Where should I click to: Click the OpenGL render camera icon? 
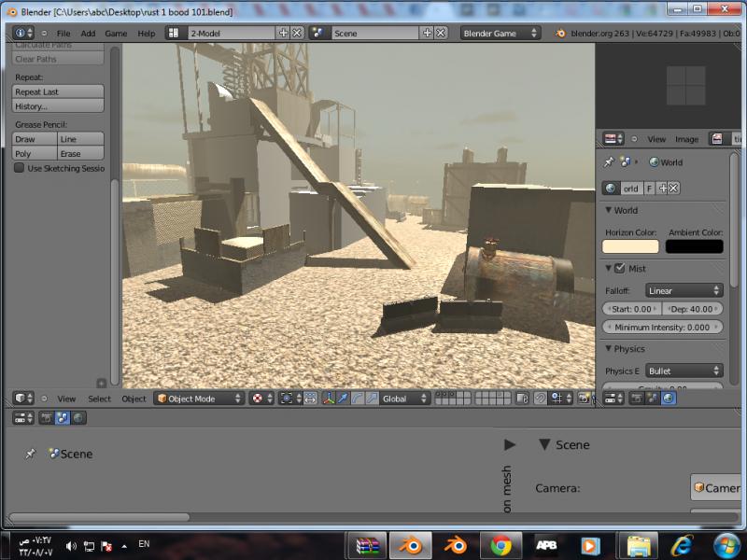click(584, 399)
